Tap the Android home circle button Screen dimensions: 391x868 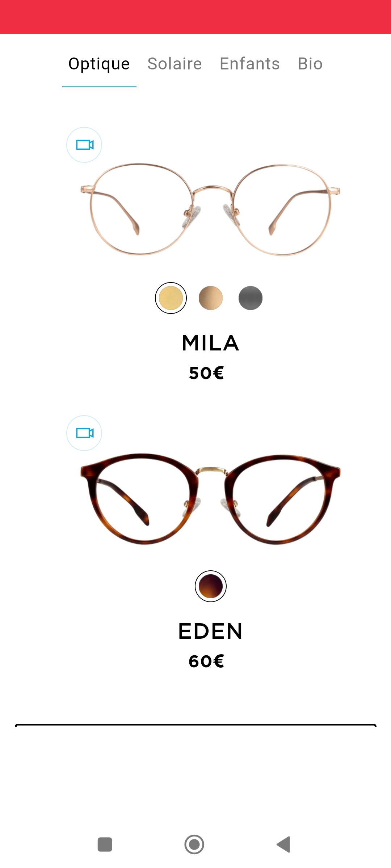coord(194,844)
